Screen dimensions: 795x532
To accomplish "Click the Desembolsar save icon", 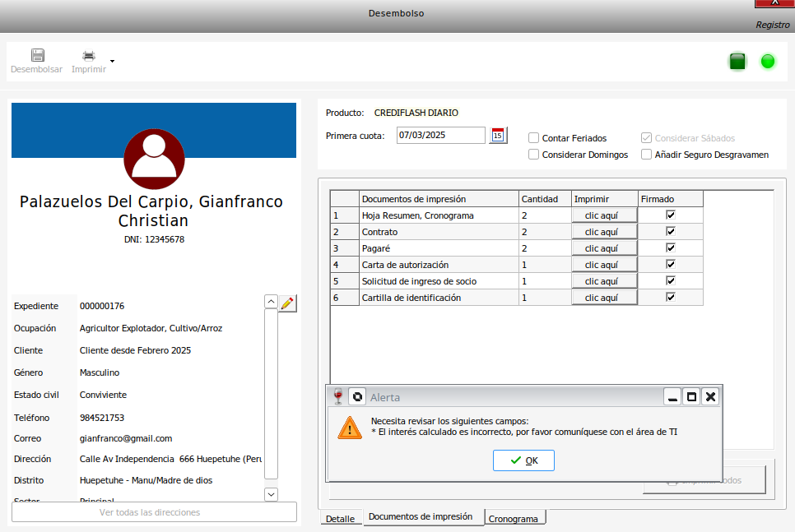I will coord(37,56).
